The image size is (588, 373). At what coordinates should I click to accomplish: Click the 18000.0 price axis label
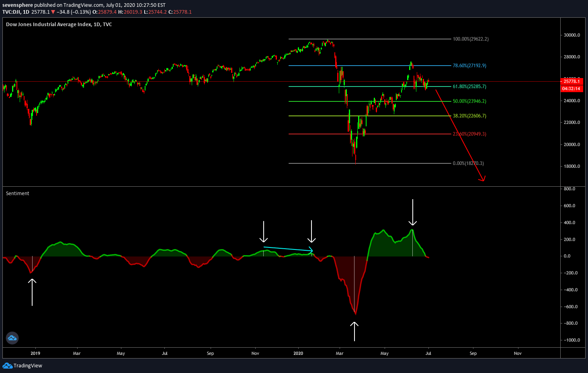[572, 167]
